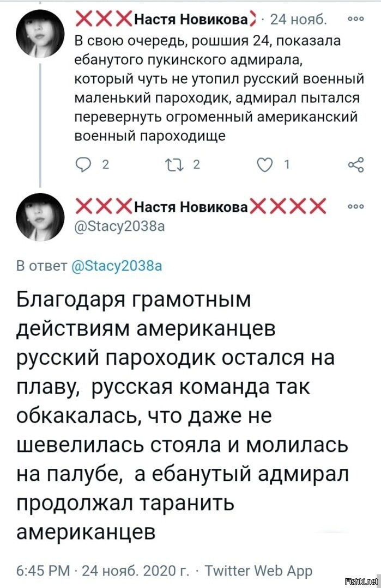Open three-dot menu of first tweet

pos(356,20)
